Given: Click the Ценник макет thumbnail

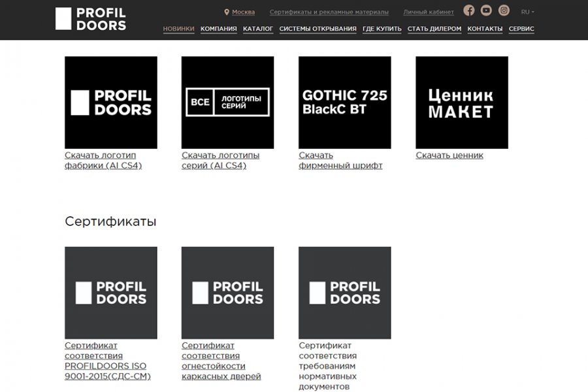Looking at the screenshot, I should click(461, 102).
